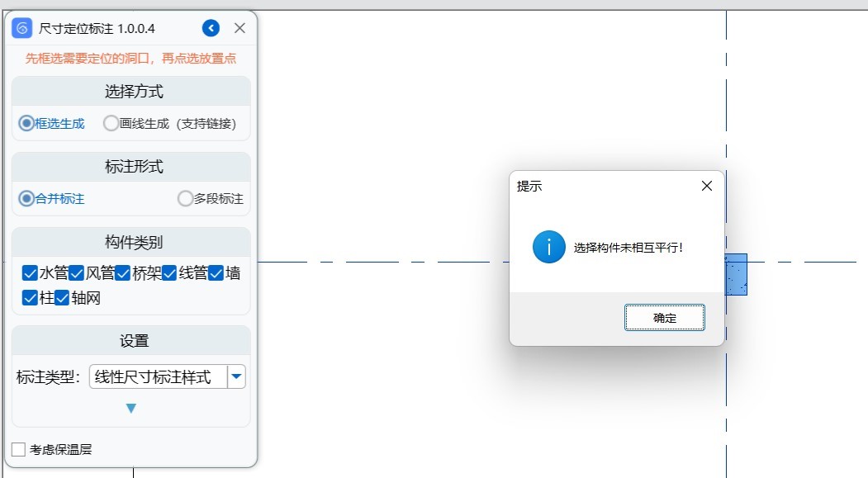Click the blue info icon in dialog
Image resolution: width=868 pixels, height=478 pixels.
548,247
